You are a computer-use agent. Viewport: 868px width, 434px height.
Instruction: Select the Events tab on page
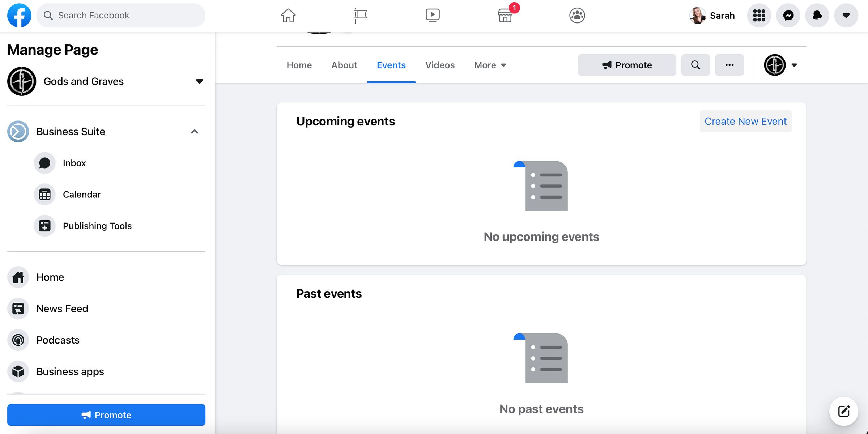point(391,65)
